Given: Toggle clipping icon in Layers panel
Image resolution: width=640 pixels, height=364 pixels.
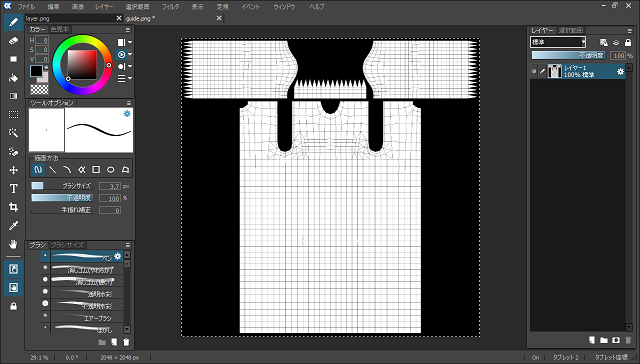Looking at the screenshot, I should click(616, 42).
